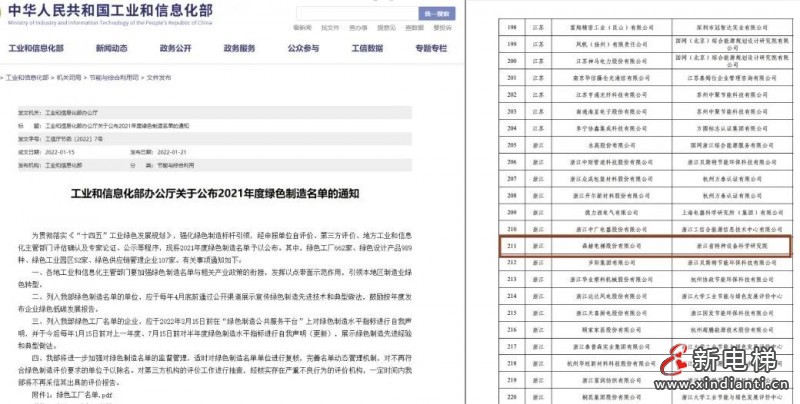
Task: Click the 查数据 quick link under search
Action: 414,28
